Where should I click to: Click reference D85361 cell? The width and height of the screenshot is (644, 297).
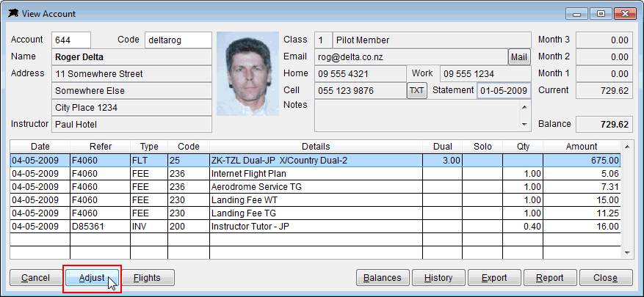(x=101, y=226)
